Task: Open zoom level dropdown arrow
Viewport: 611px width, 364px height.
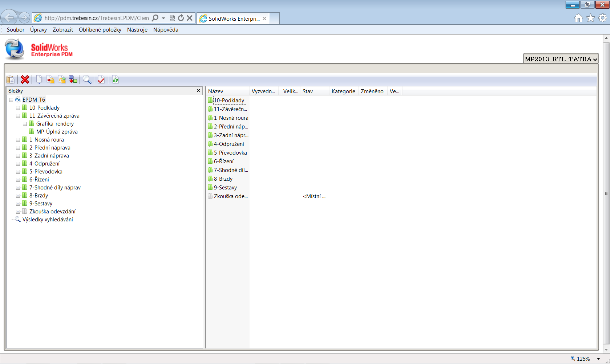Action: tap(598, 359)
